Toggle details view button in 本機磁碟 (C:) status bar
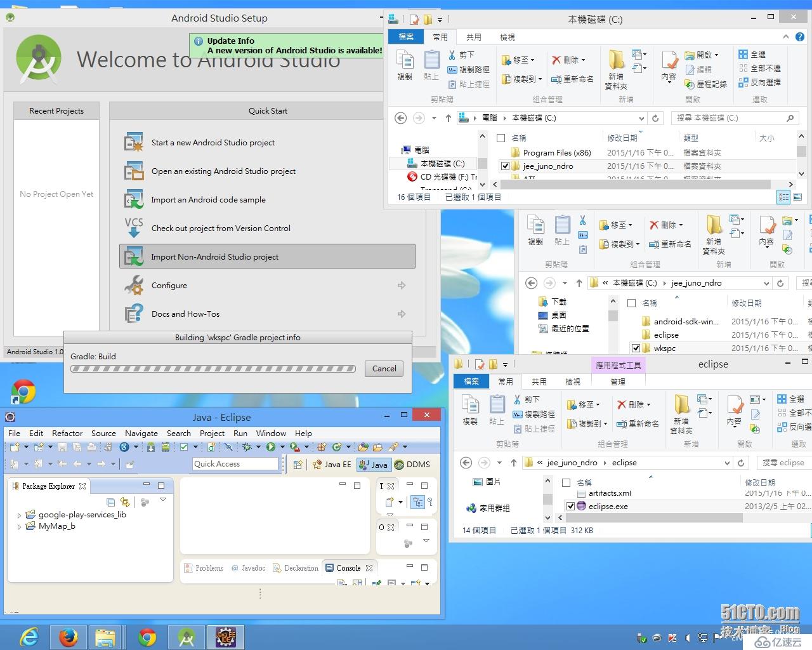812x650 pixels. (784, 197)
